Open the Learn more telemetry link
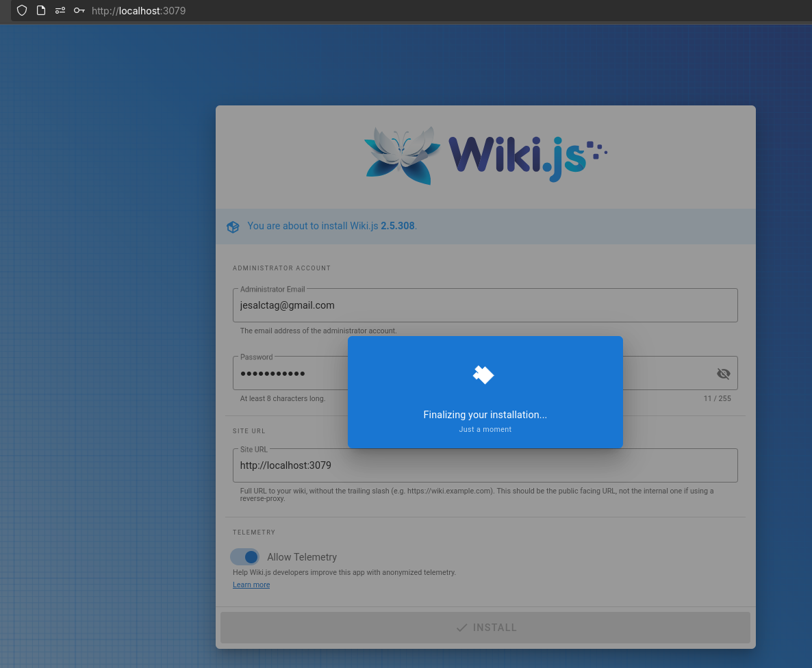The width and height of the screenshot is (812, 668). (x=251, y=585)
